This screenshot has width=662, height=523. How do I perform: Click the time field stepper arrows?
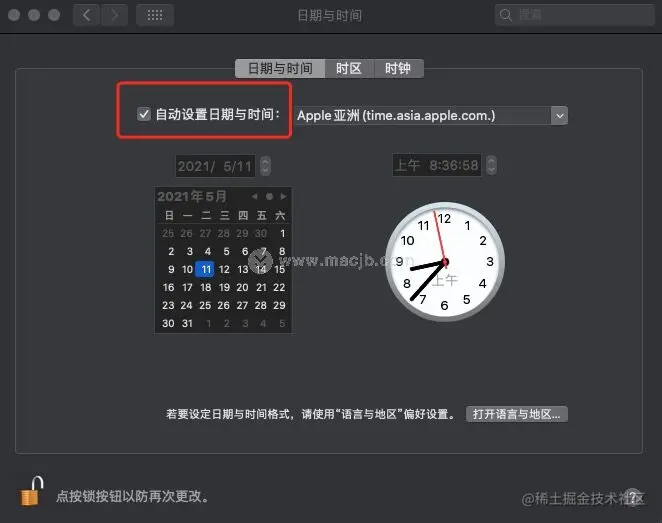click(491, 165)
